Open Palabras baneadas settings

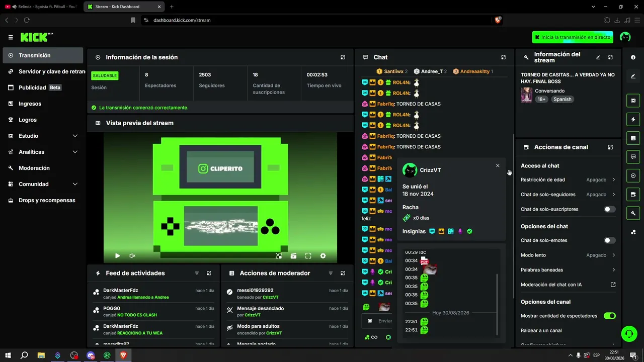(x=568, y=270)
